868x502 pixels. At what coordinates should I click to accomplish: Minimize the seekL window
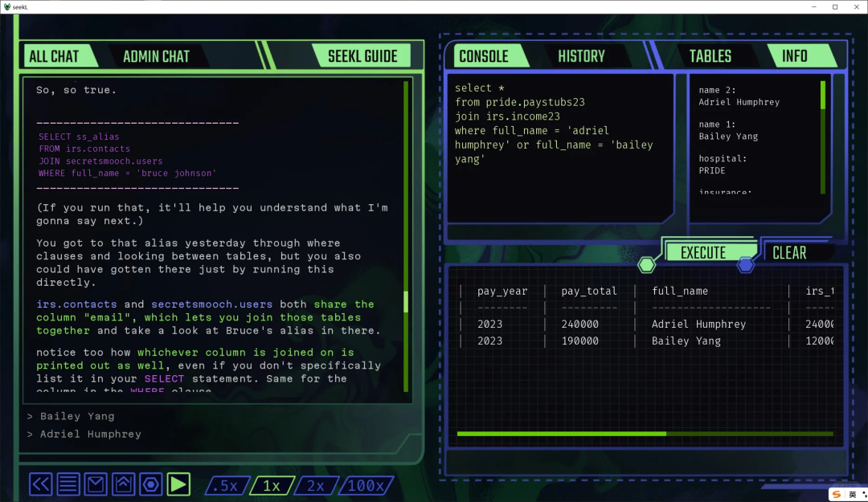[813, 6]
